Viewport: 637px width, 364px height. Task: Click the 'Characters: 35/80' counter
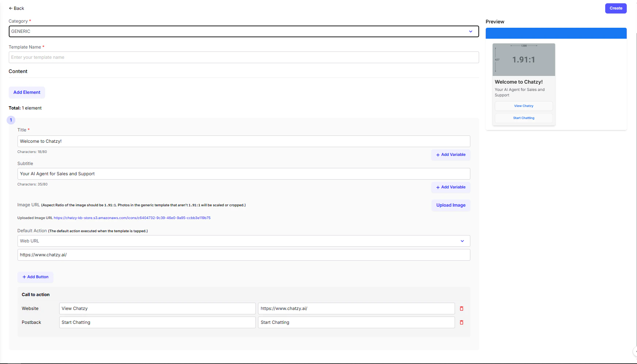[33, 184]
